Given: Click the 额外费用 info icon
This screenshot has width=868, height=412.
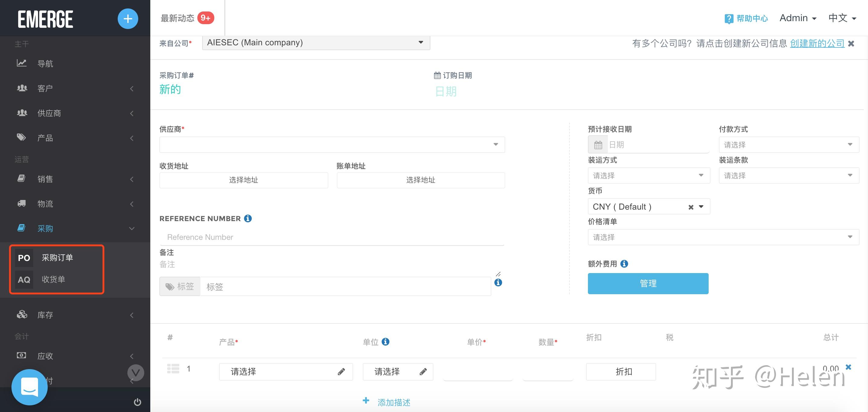Looking at the screenshot, I should pyautogui.click(x=624, y=264).
